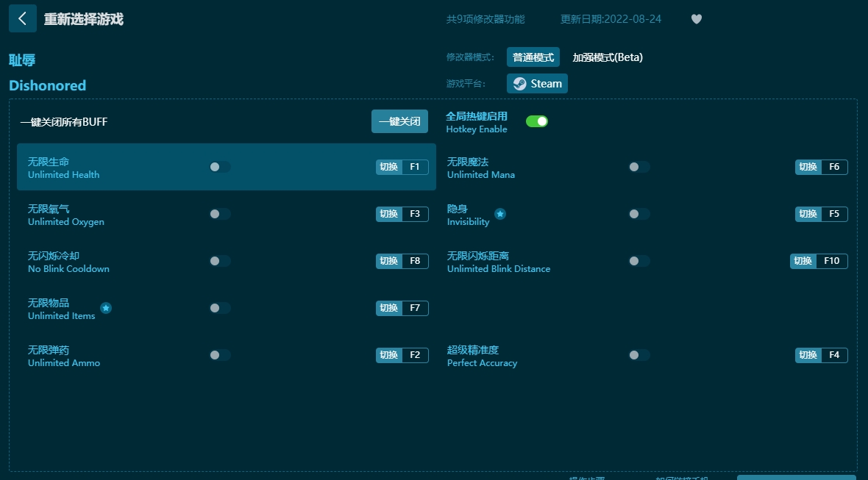The height and width of the screenshot is (480, 868).
Task: Click the 游戏平台 label
Action: 466,84
